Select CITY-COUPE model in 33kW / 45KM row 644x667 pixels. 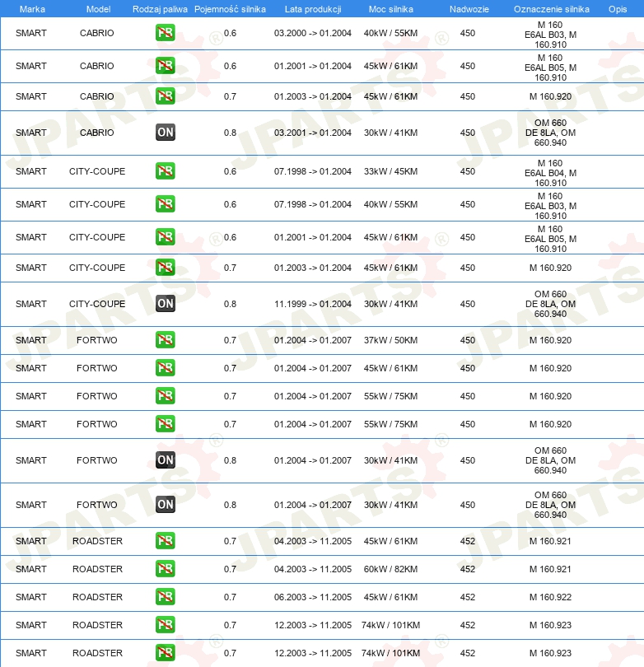(x=97, y=171)
